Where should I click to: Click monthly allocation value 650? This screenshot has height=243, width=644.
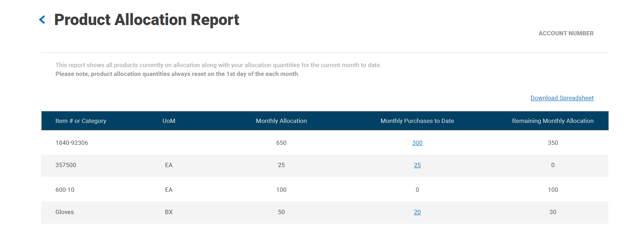click(281, 143)
